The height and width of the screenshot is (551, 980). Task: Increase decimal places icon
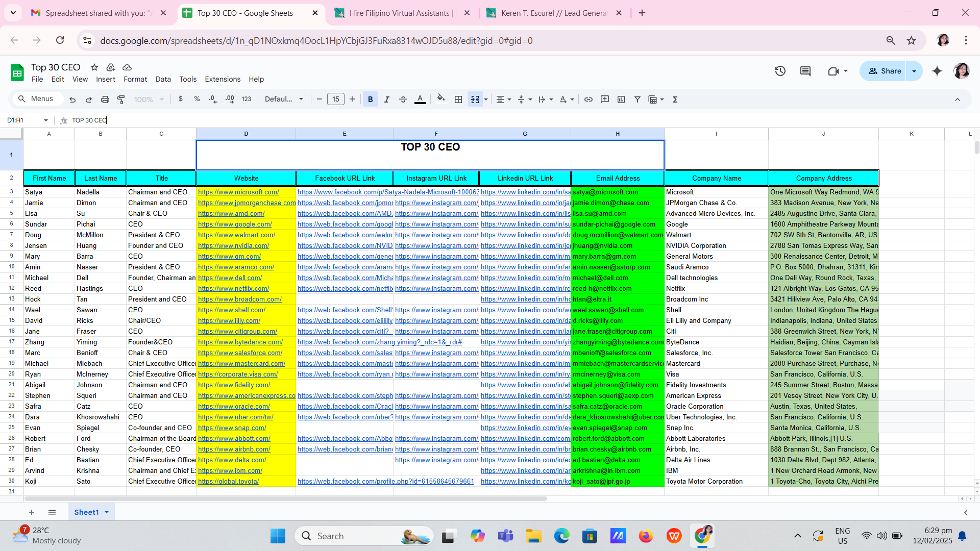coord(230,99)
